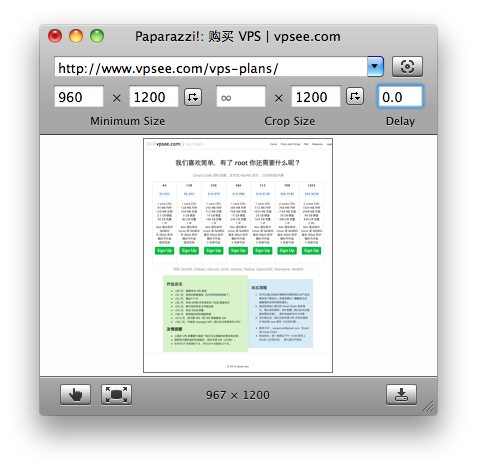477x470 pixels.
Task: Click the capture screenshot camera icon
Action: point(407,66)
